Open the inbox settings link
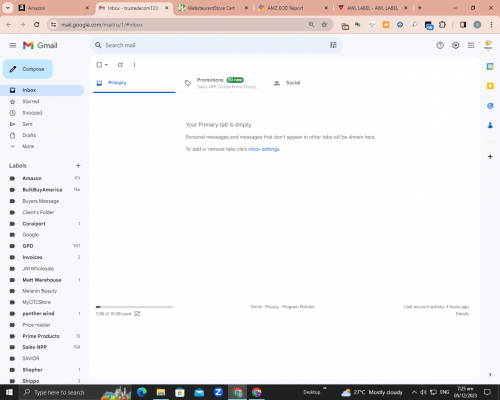The image size is (500, 400). [x=264, y=149]
